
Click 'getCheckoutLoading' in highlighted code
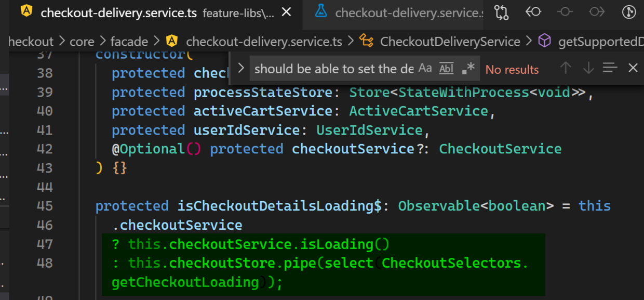point(185,282)
